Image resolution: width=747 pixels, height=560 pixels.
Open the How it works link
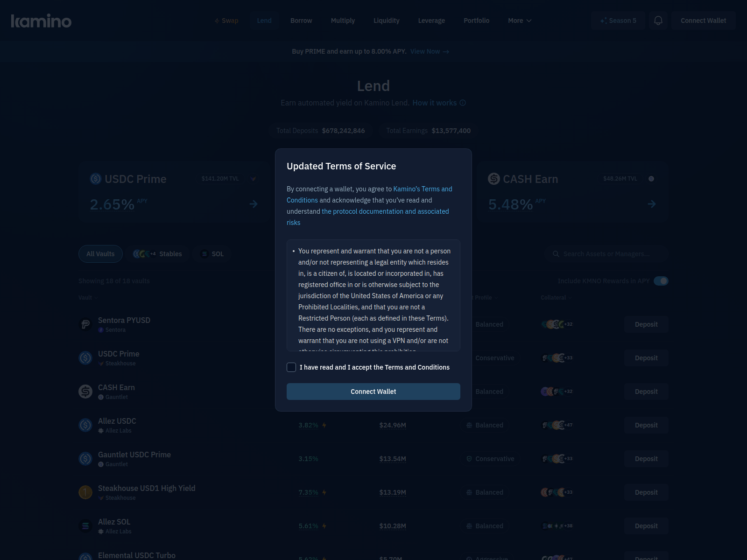[x=435, y=103]
